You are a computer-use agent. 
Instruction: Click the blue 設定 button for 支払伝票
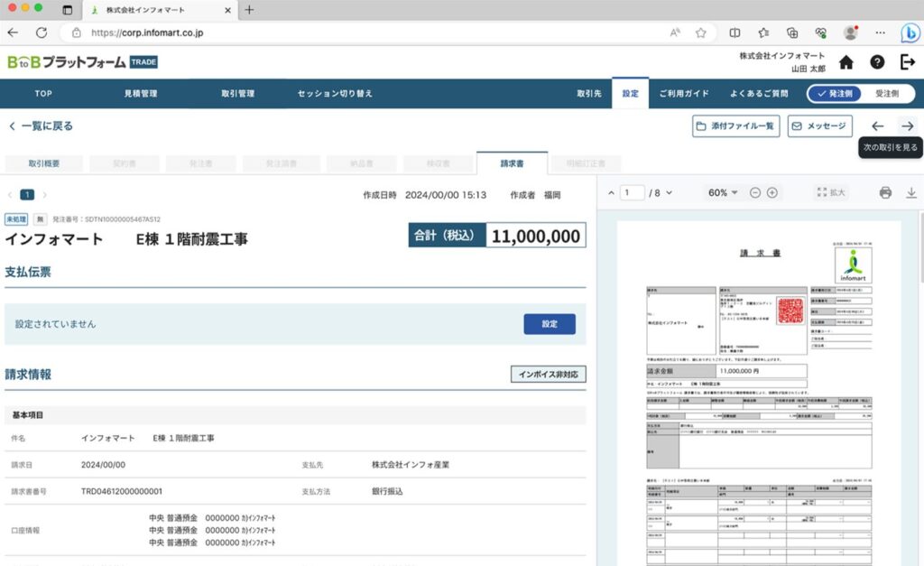pyautogui.click(x=549, y=324)
